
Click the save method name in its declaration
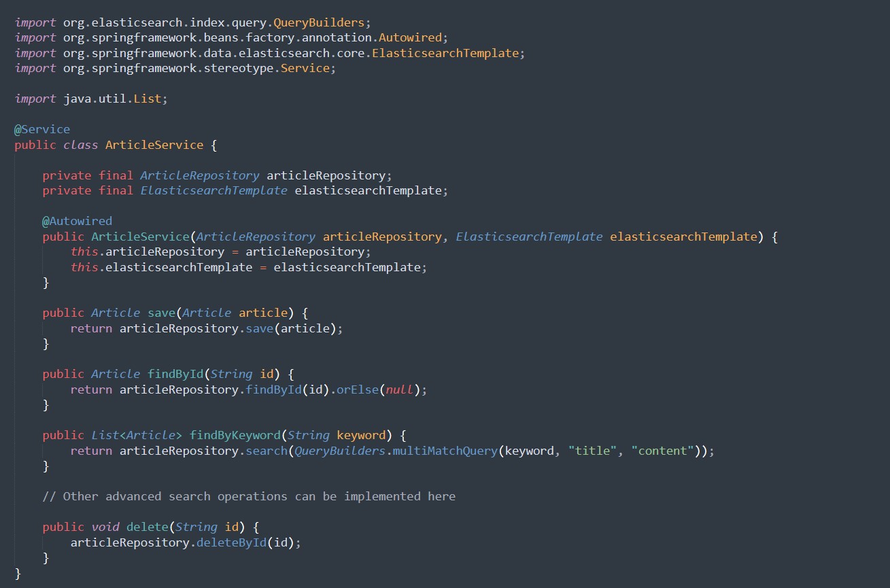click(161, 313)
